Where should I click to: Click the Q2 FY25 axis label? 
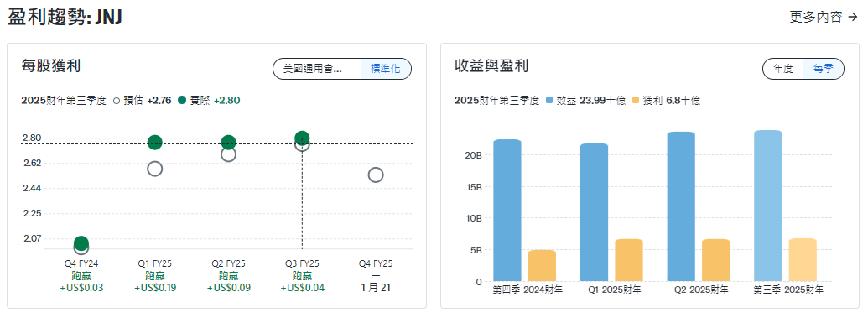[229, 263]
